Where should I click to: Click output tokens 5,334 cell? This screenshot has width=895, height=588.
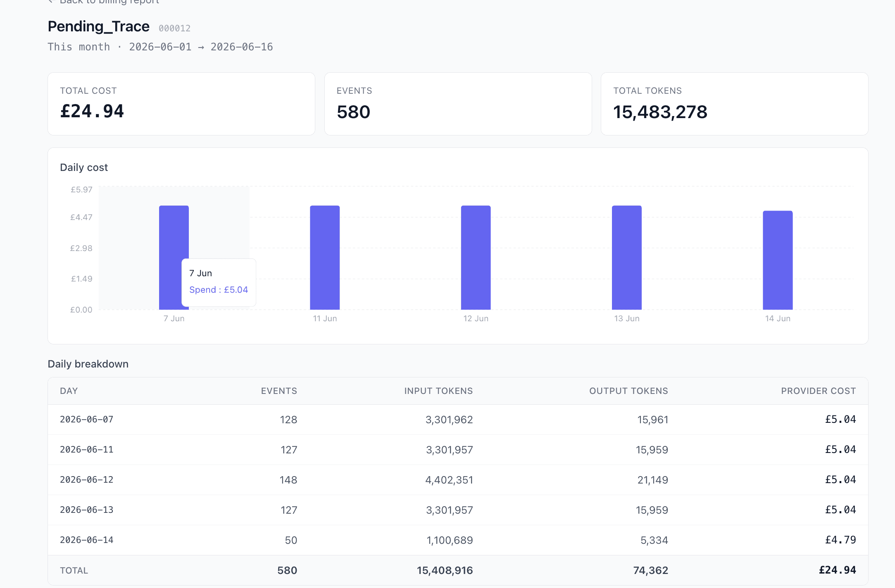(654, 540)
